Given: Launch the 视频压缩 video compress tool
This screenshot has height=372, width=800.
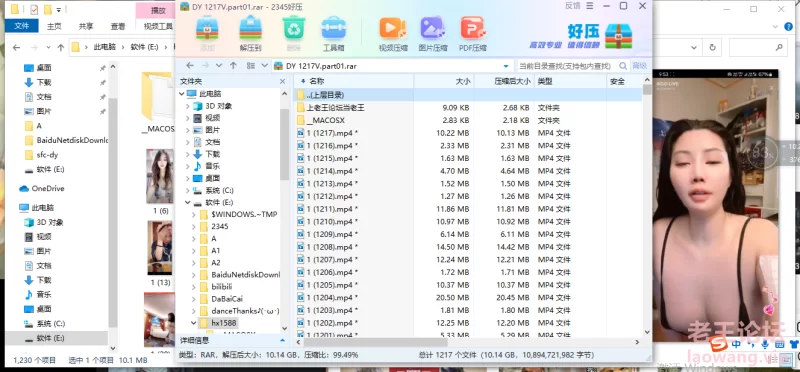Looking at the screenshot, I should click(x=393, y=33).
